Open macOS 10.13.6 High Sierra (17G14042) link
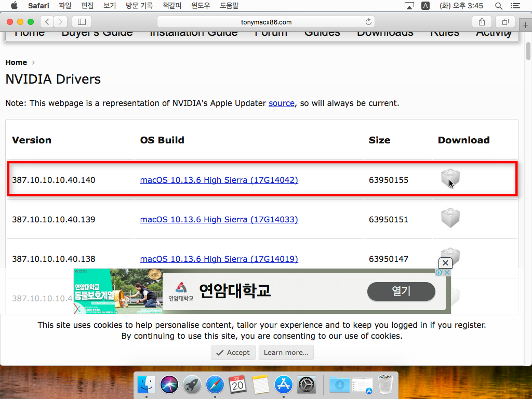 click(219, 180)
